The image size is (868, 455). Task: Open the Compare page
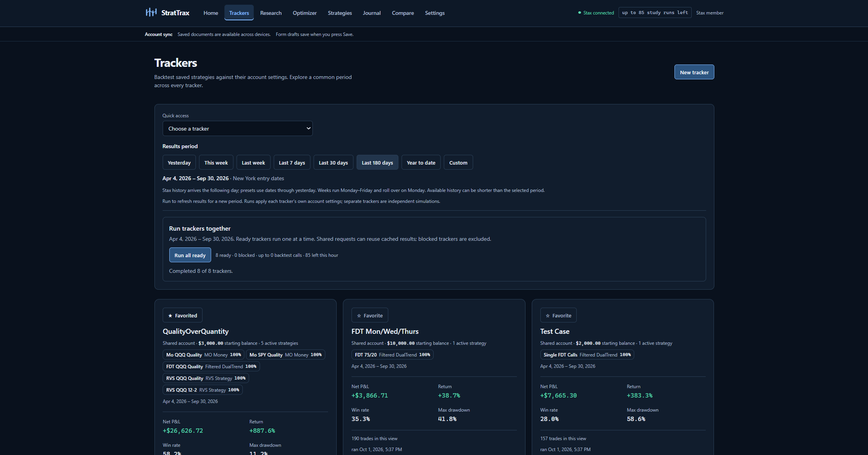click(403, 13)
